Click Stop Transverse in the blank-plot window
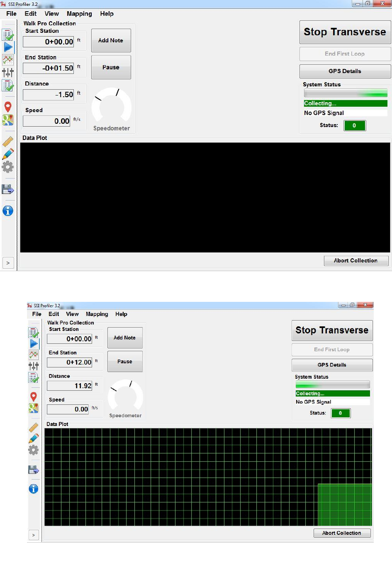 (x=345, y=32)
